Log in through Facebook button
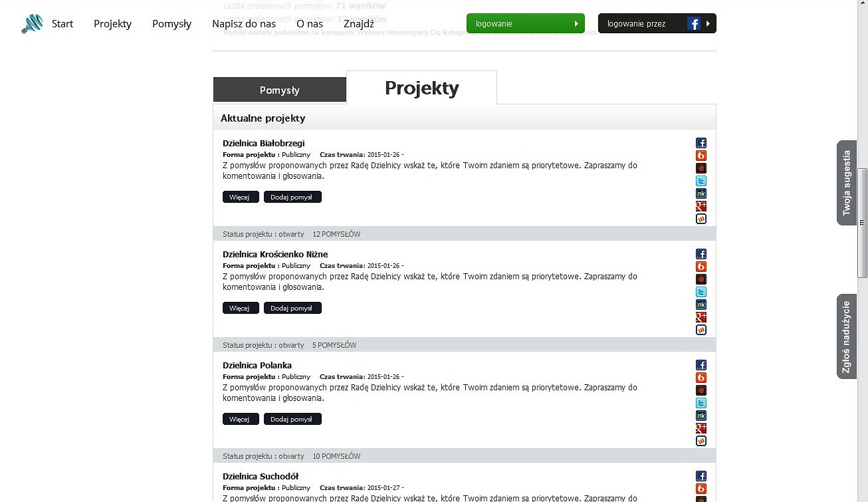Image resolution: width=868 pixels, height=502 pixels. pos(657,23)
